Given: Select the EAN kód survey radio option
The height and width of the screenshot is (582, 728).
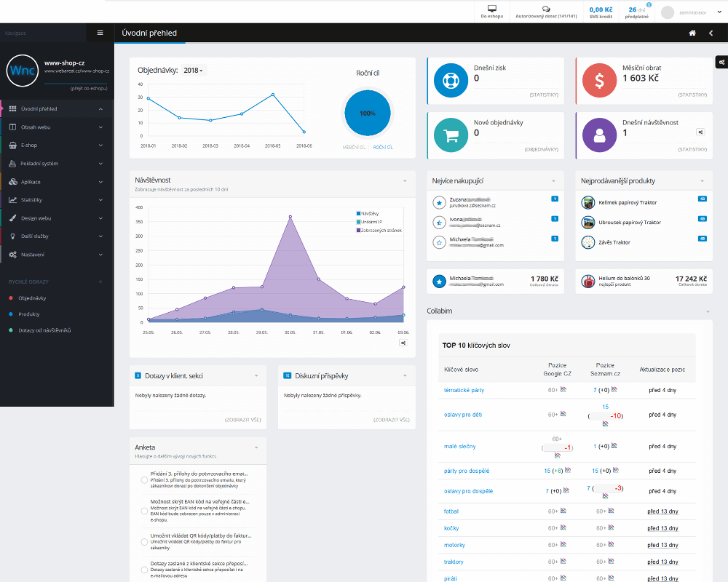Looking at the screenshot, I should pyautogui.click(x=144, y=511).
